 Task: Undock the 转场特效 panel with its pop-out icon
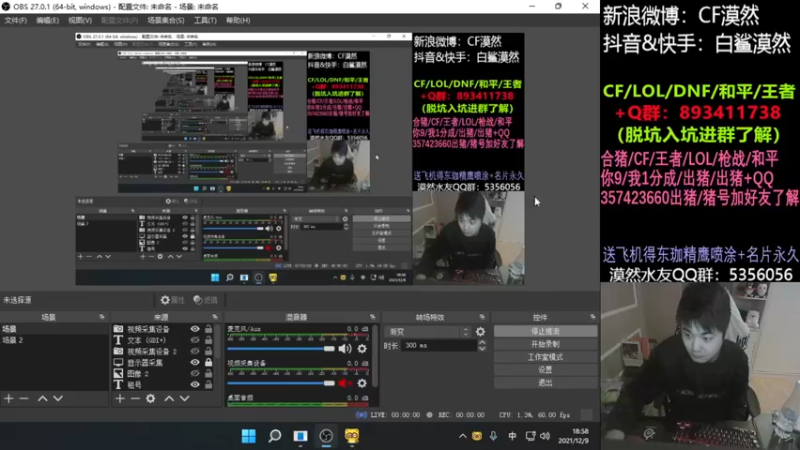pos(482,317)
